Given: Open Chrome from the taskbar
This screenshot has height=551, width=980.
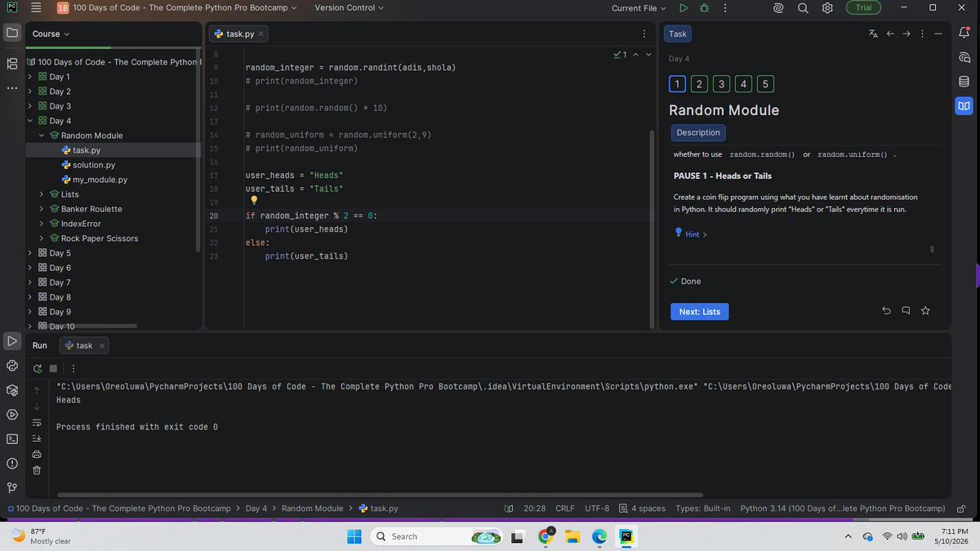Looking at the screenshot, I should pos(546,536).
